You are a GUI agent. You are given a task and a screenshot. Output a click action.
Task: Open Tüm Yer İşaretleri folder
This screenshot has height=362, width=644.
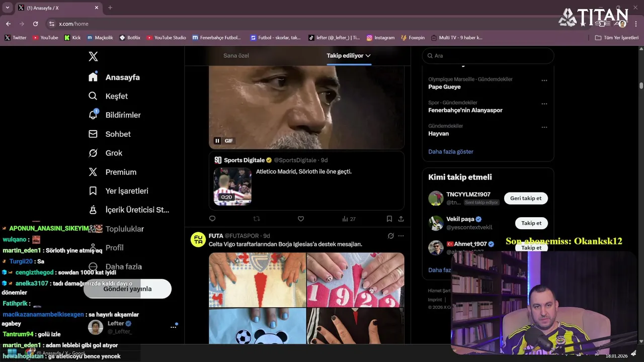(616, 38)
